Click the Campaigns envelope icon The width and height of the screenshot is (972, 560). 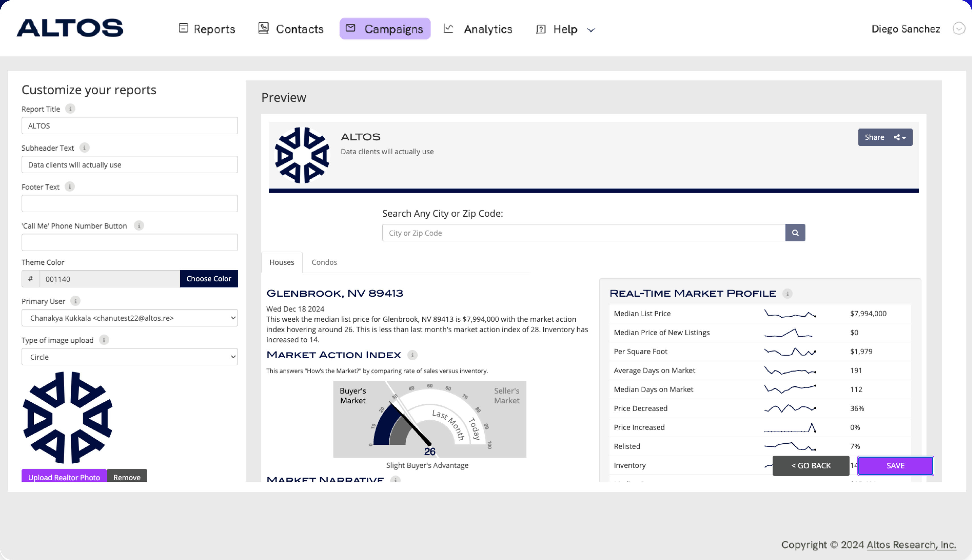click(x=350, y=28)
